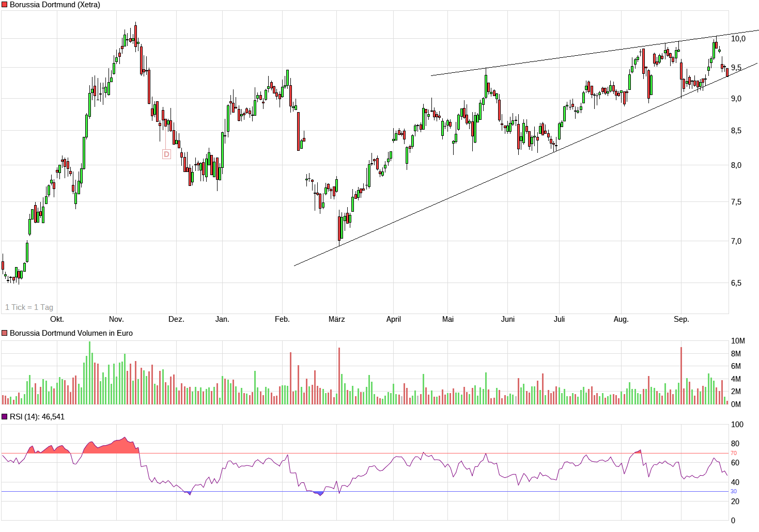Image resolution: width=759 pixels, height=532 pixels.
Task: Select the 'Borussia Dortmund Volumen in Euro' label
Action: point(71,333)
